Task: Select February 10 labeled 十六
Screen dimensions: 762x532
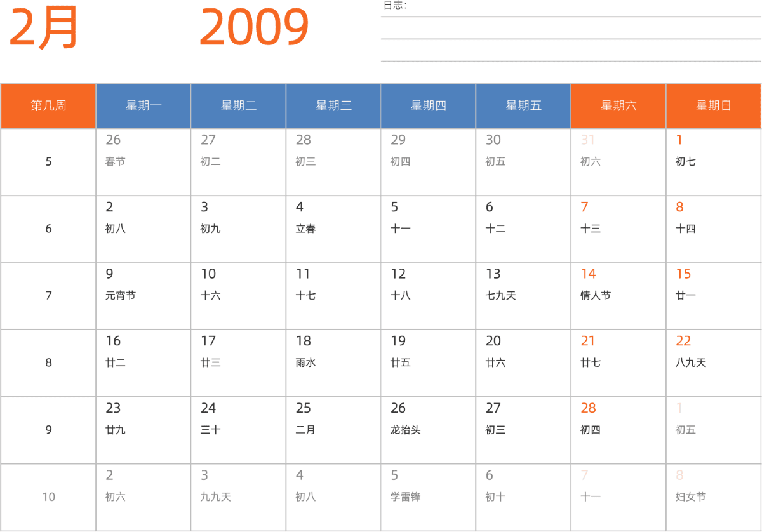Action: [238, 296]
